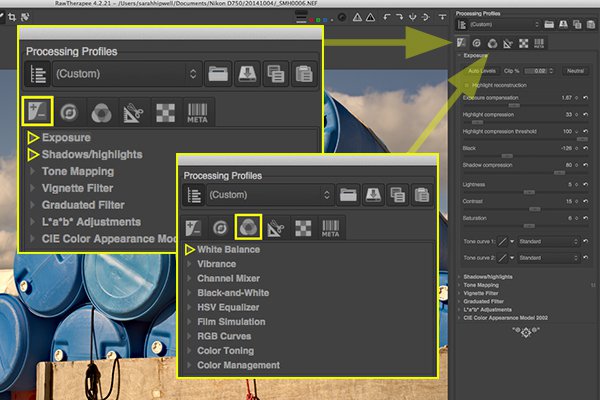Expand CIE Color Appearance Model 2002 section
The height and width of the screenshot is (400, 600).
(x=503, y=318)
